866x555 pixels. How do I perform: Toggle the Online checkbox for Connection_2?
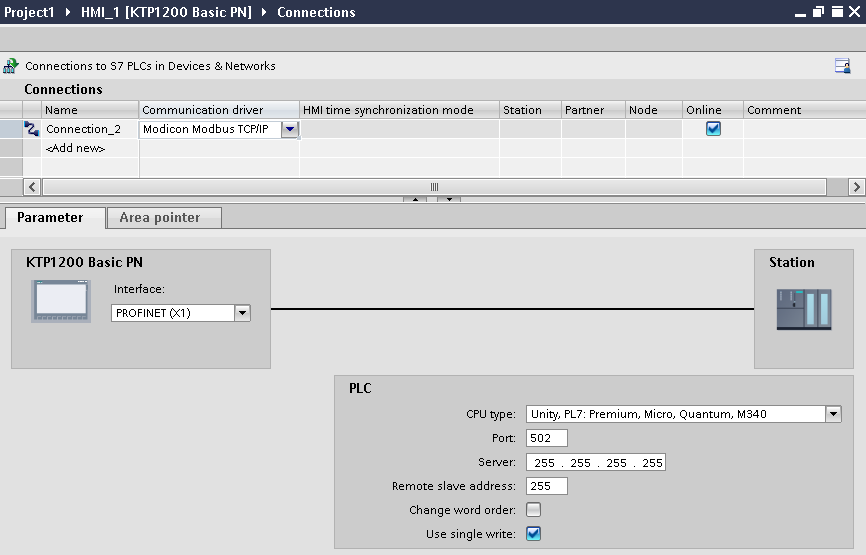713,129
